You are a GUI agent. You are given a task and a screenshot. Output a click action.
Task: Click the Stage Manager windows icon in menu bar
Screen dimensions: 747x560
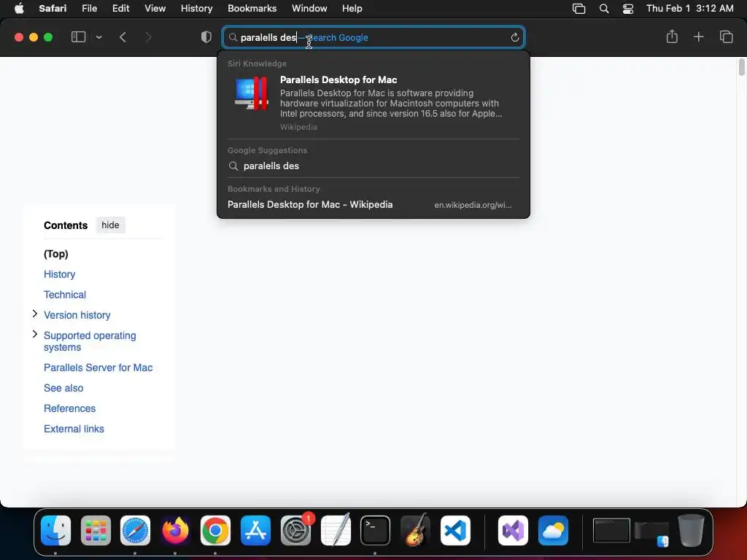tap(578, 9)
